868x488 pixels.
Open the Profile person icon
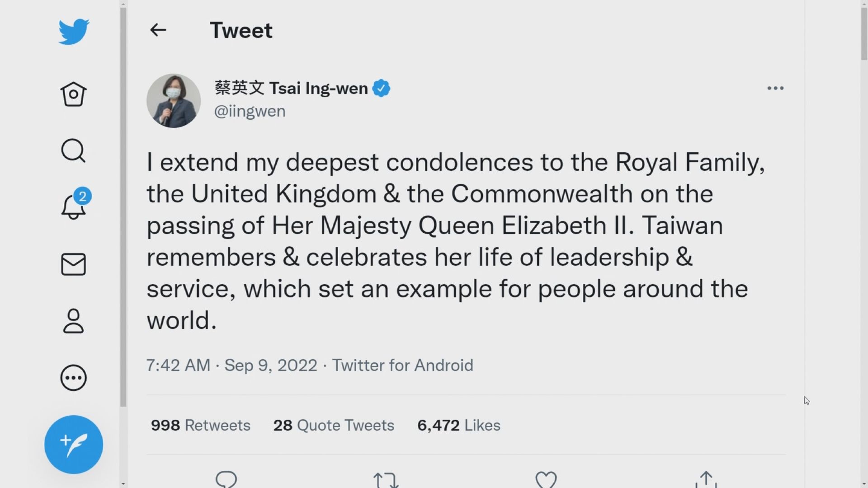point(73,321)
